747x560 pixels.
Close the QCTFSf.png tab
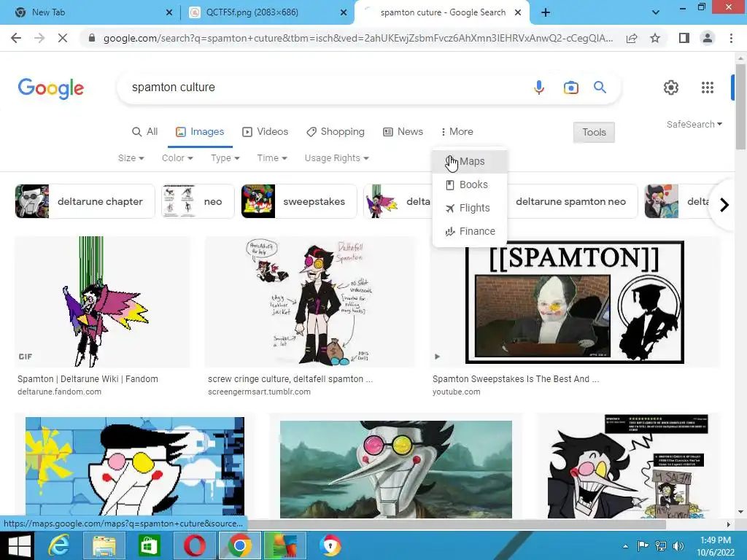coord(344,13)
